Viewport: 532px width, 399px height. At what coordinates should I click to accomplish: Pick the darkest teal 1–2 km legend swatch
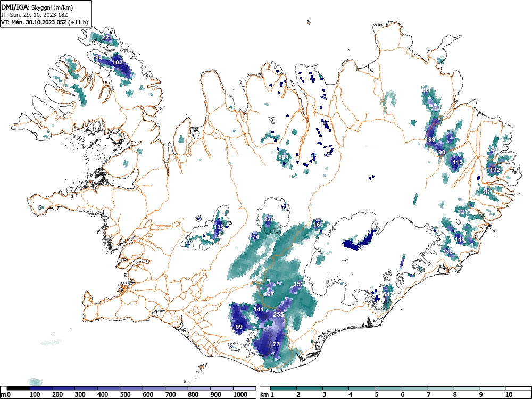(284, 388)
